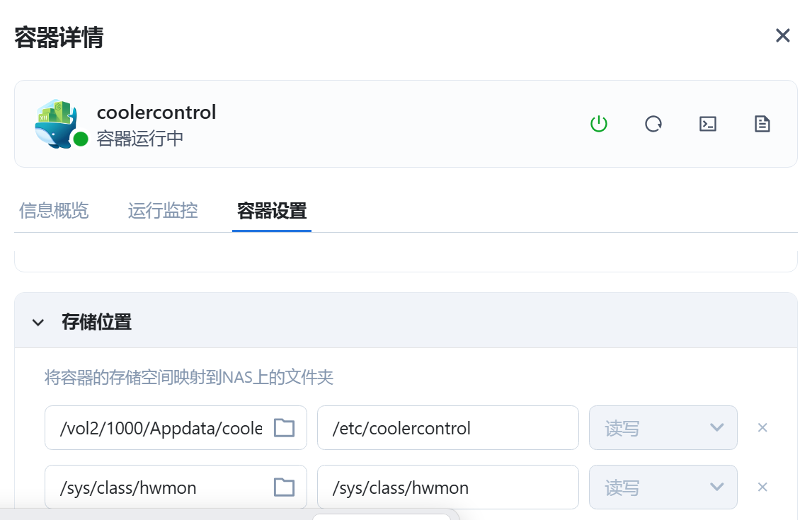Screen dimensions: 812x520
Task: Restart the container with the circular arrow icon
Action: click(653, 124)
